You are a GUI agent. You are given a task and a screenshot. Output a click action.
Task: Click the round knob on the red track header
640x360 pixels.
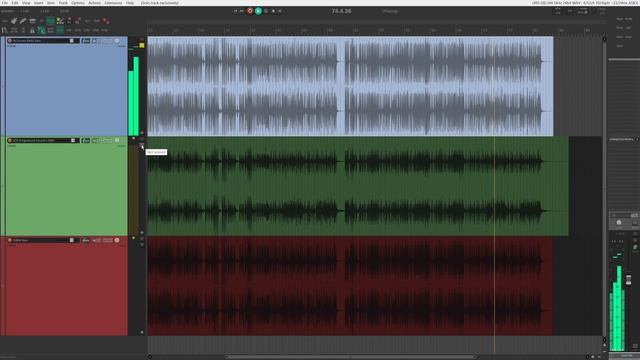coord(117,240)
